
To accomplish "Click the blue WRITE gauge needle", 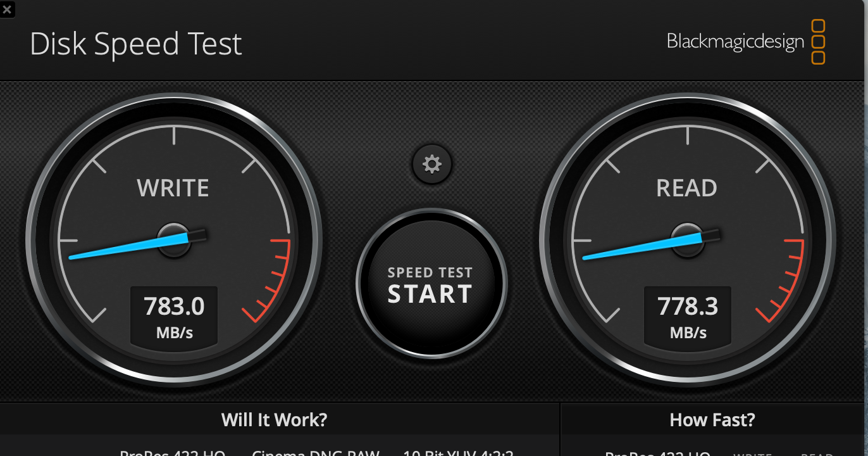I will coord(130,246).
